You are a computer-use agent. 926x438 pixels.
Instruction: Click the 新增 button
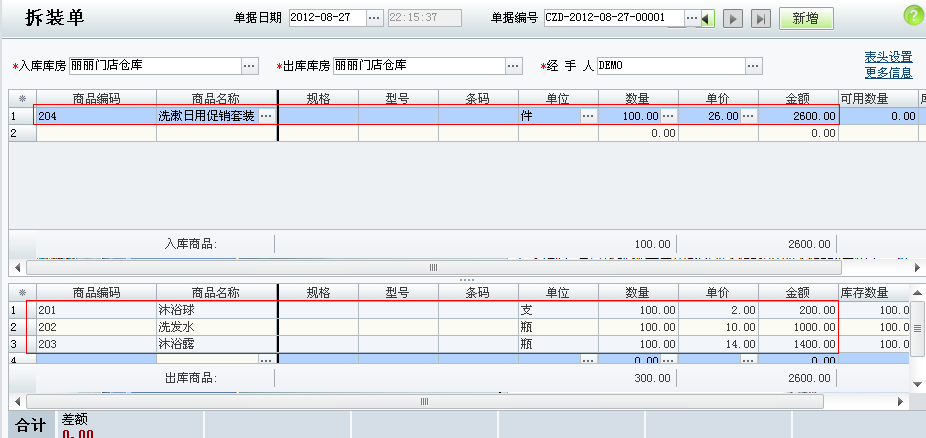806,18
